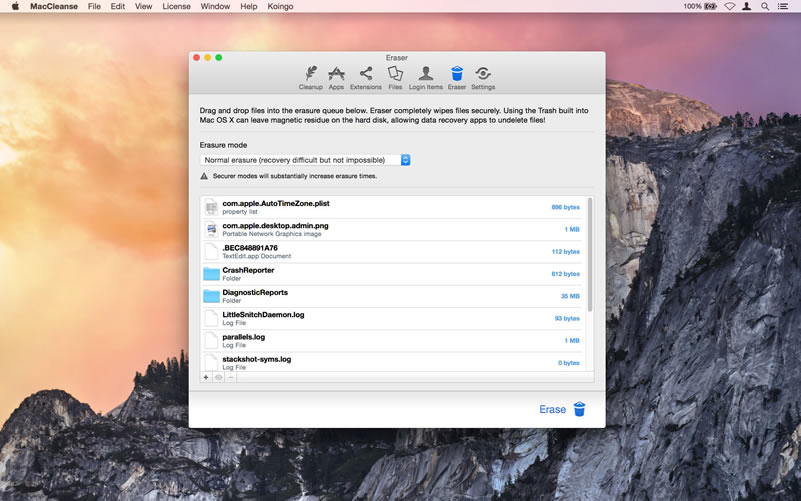Open Spotlight search in menu bar
801x501 pixels.
tap(765, 6)
